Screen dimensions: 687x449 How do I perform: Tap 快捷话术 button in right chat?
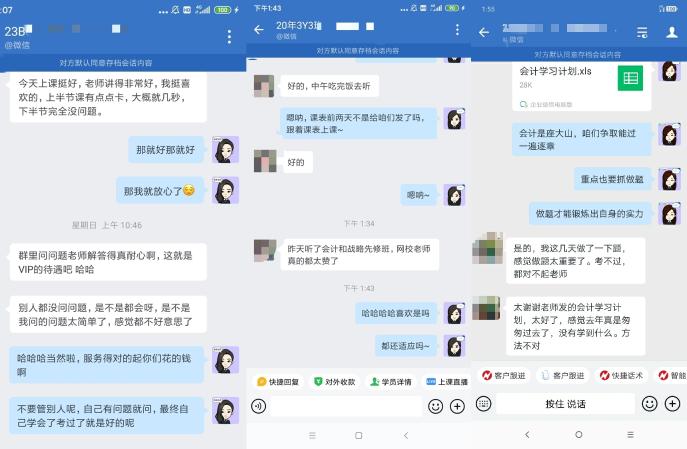click(621, 375)
